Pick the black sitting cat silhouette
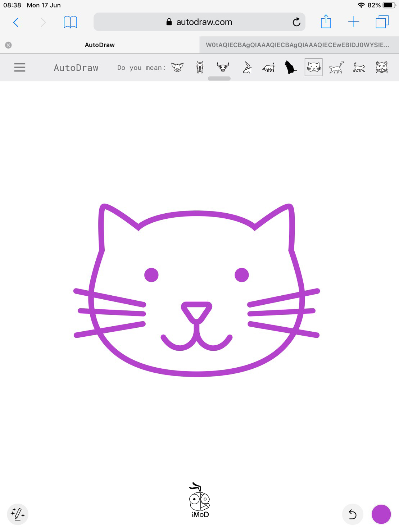This screenshot has height=532, width=399. click(290, 67)
